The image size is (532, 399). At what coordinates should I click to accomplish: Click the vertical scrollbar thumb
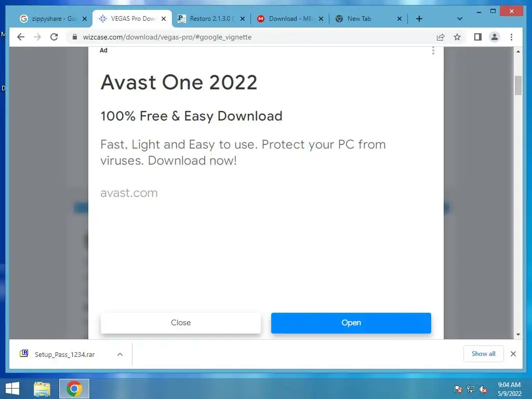point(518,86)
